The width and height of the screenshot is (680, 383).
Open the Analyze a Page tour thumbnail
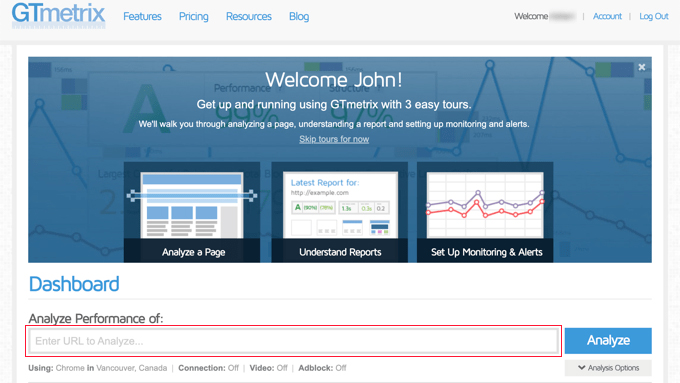pos(192,205)
